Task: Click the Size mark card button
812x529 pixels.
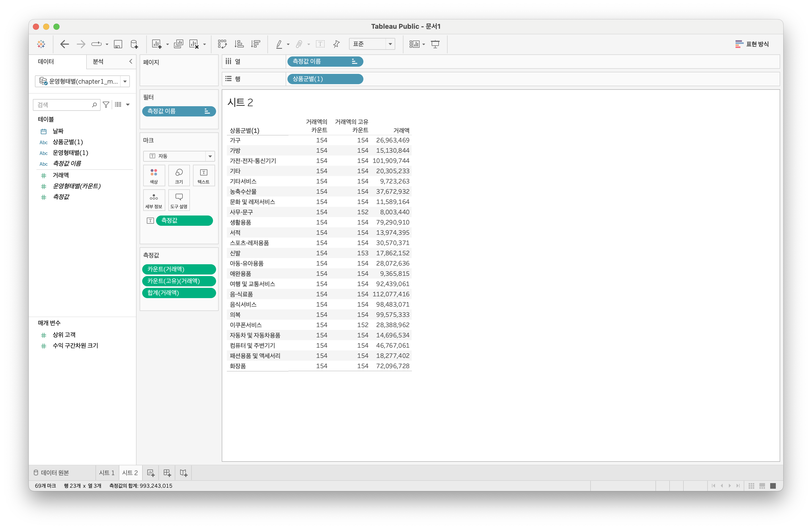Action: [x=179, y=175]
